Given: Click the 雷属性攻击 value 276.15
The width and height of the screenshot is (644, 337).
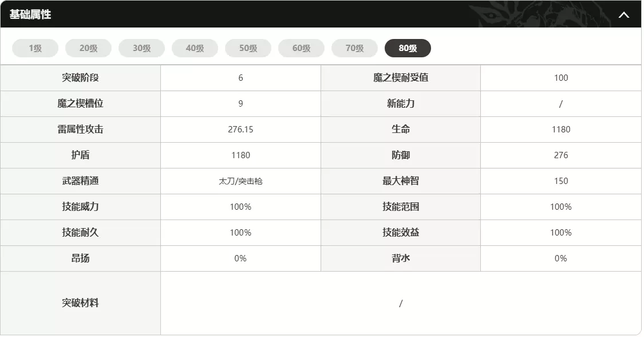Looking at the screenshot, I should click(x=240, y=130).
